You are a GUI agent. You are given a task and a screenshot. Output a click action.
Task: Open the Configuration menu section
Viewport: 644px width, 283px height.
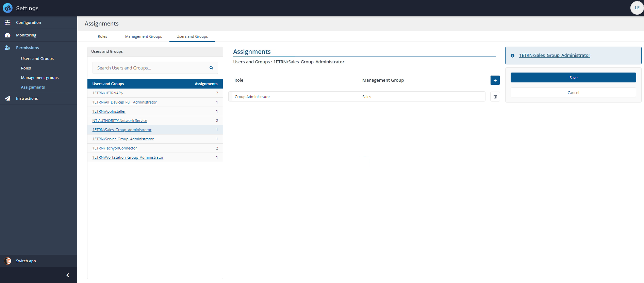pos(29,22)
